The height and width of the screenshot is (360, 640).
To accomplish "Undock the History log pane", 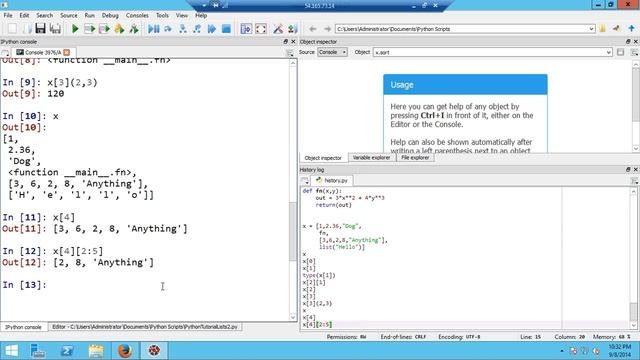I will [x=628, y=169].
